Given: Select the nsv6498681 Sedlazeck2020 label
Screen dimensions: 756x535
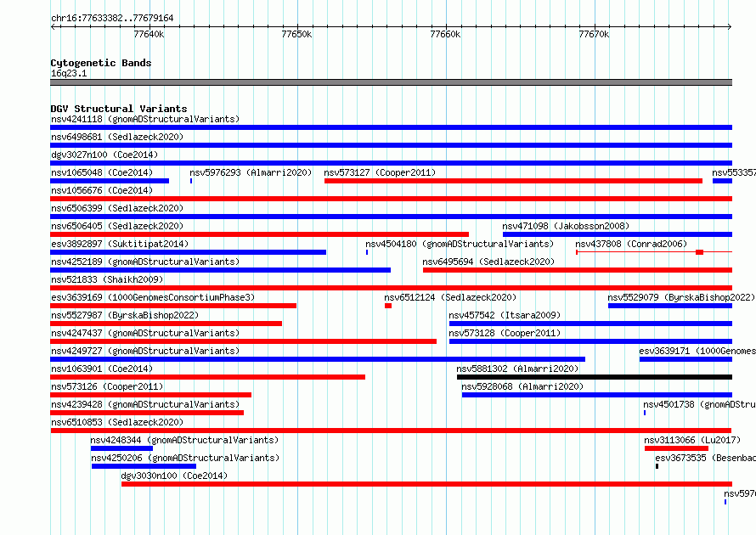Looking at the screenshot, I should 117,137.
